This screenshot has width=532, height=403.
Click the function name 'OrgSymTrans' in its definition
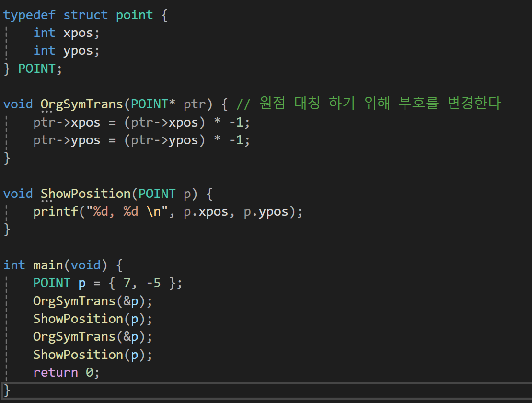[82, 104]
